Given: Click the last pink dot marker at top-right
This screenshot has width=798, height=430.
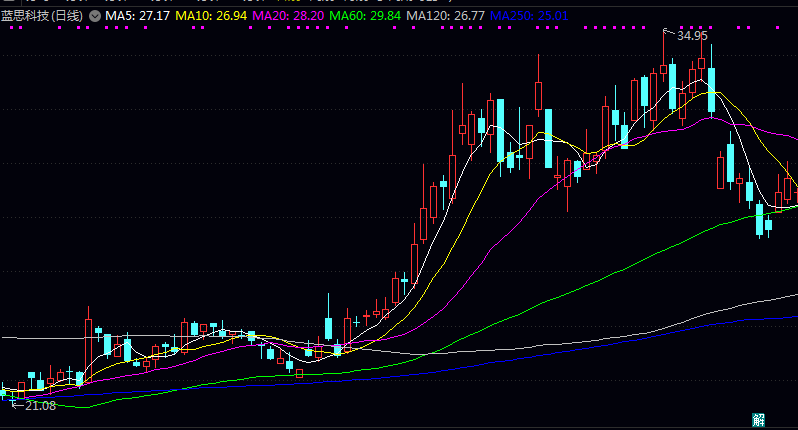Looking at the screenshot, I should [778, 29].
